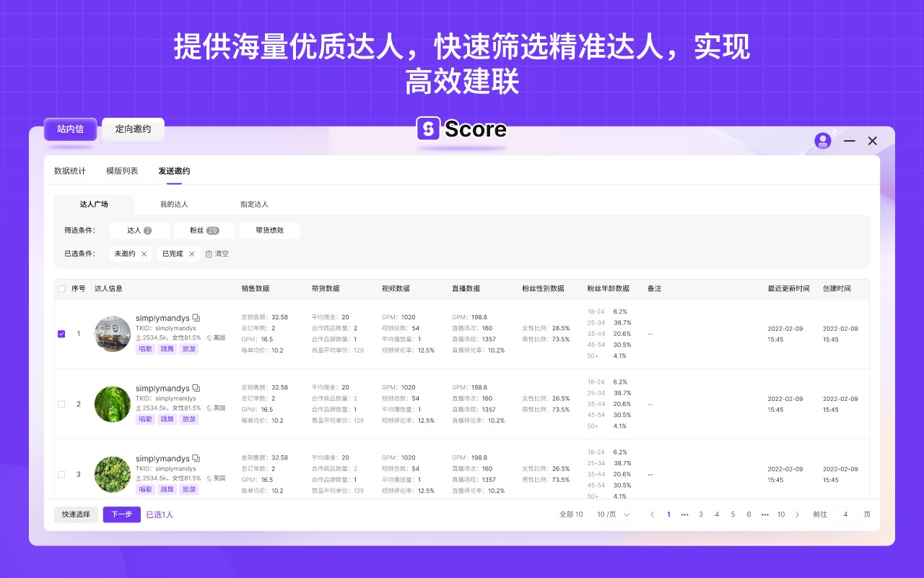Check the row 3 checkbox

coord(61,475)
